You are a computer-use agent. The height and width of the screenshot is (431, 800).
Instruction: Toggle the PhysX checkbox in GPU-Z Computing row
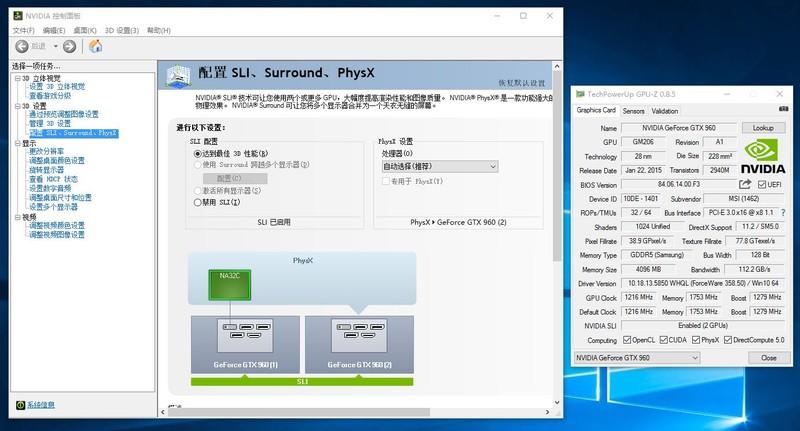pyautogui.click(x=696, y=340)
